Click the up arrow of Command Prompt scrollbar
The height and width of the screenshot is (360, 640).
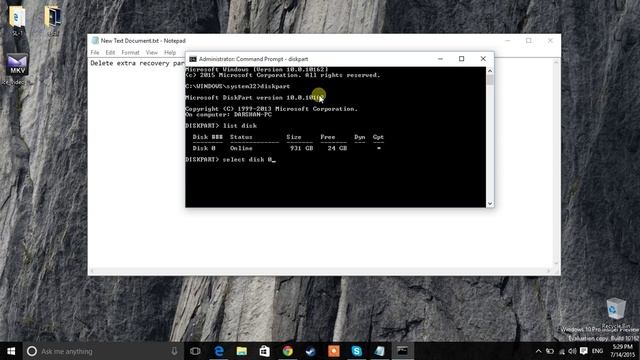[x=490, y=71]
